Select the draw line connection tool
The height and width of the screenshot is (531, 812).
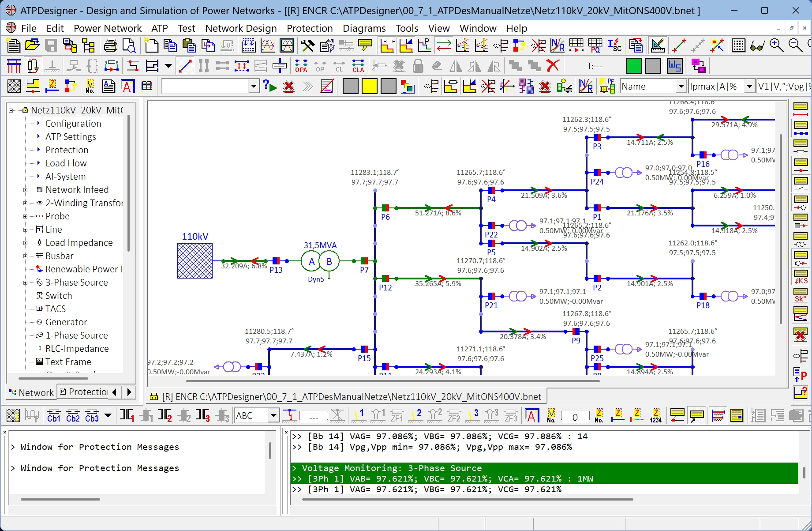click(185, 66)
